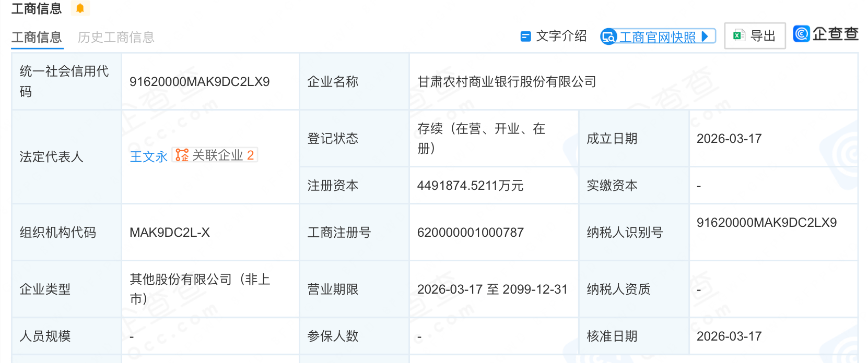
Task: Click the type value 其他股份有限公司（非上市）
Action: [x=200, y=289]
